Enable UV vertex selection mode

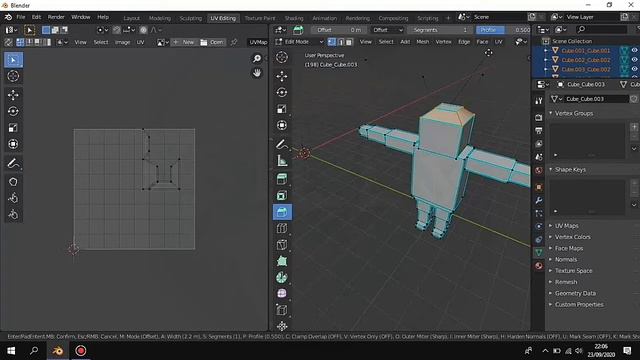coord(20,42)
